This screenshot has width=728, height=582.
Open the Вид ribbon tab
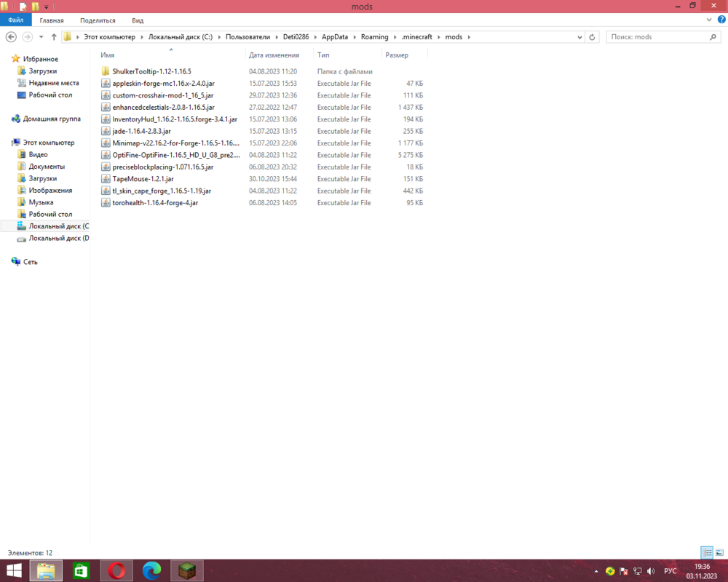[x=138, y=20]
